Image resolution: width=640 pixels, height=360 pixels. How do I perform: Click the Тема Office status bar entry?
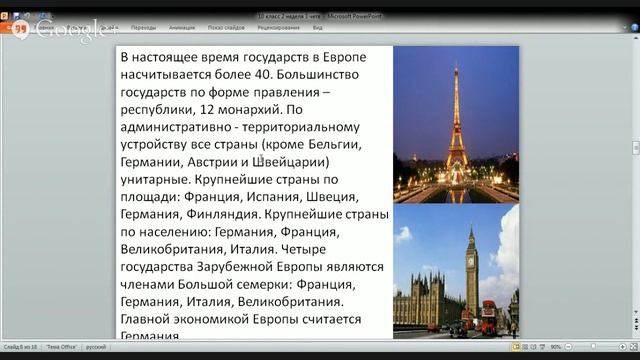pos(61,347)
